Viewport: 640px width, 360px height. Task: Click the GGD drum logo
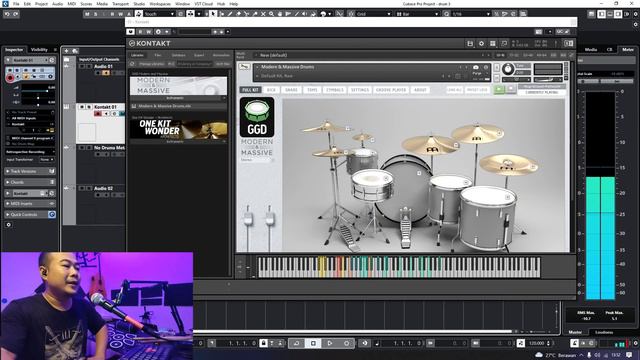tap(257, 117)
